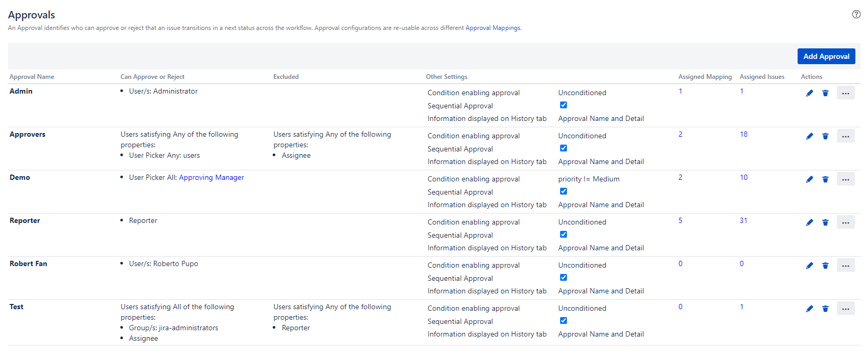Click the edit pencil for Admin approval
Screen dimensions: 868x356
[809, 93]
